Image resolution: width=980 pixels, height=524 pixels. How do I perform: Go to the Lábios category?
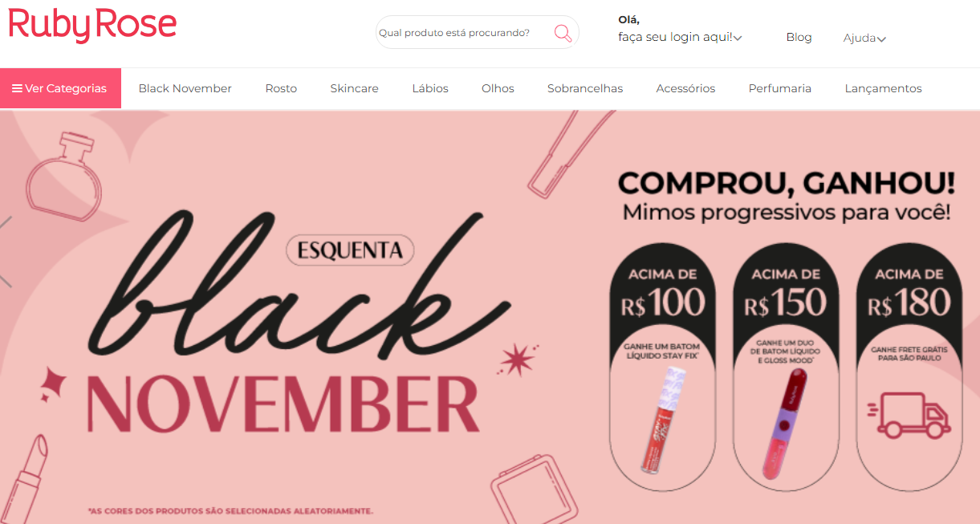(x=430, y=88)
